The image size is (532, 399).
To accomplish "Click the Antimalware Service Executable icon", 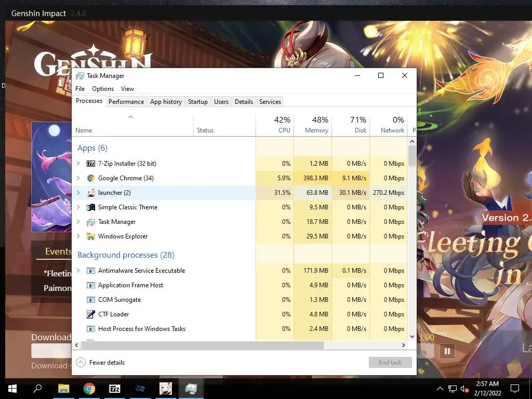I will point(90,271).
